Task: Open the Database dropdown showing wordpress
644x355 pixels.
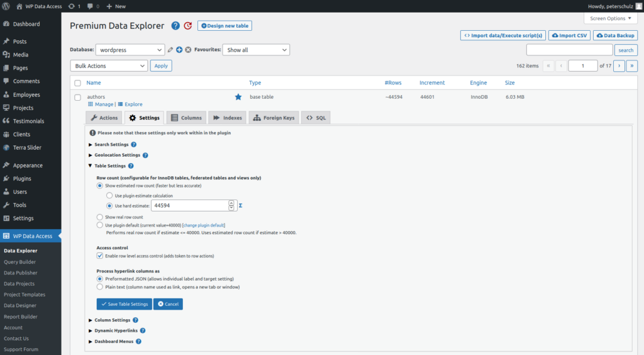Action: pyautogui.click(x=130, y=50)
